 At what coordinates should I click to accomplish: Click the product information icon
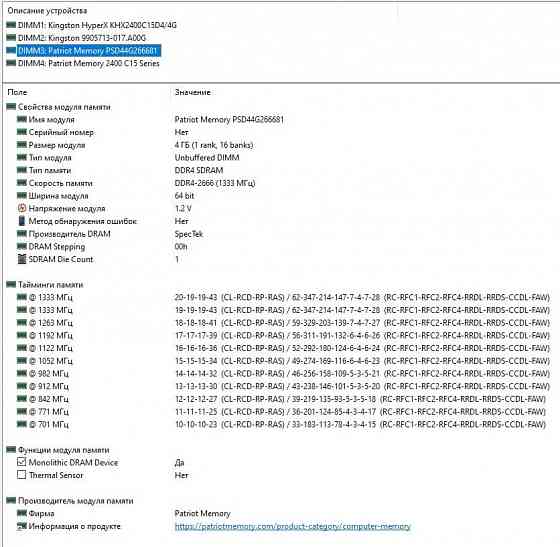coord(22,526)
